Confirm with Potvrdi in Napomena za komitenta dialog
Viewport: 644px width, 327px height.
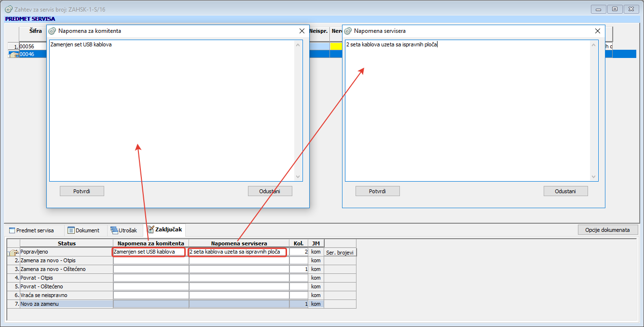click(x=82, y=191)
